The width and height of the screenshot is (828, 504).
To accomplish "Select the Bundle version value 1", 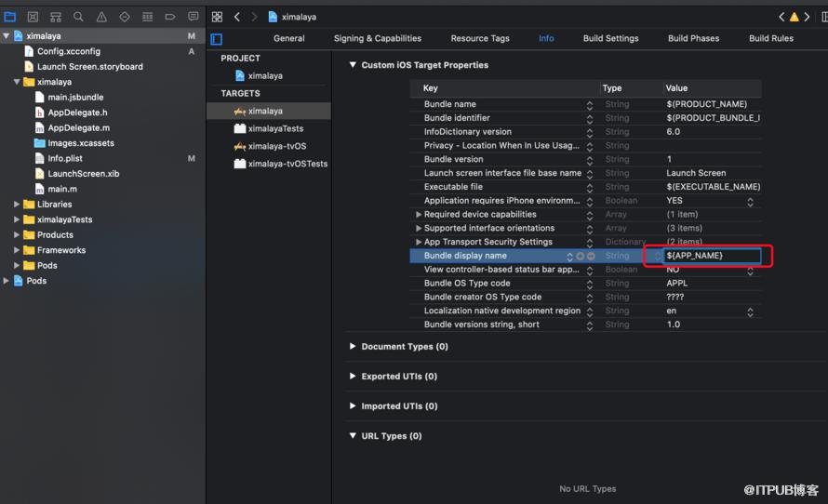I will (x=669, y=159).
